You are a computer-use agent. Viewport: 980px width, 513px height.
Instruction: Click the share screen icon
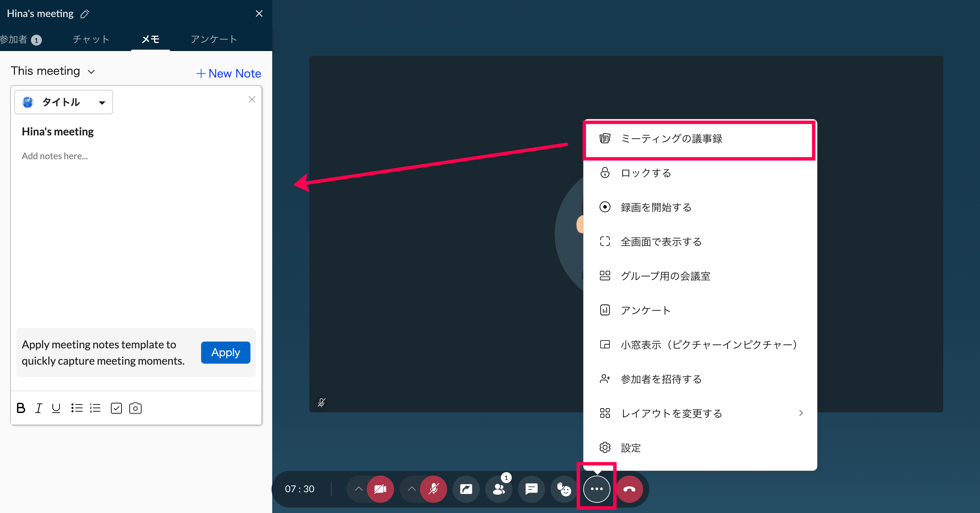tap(466, 489)
